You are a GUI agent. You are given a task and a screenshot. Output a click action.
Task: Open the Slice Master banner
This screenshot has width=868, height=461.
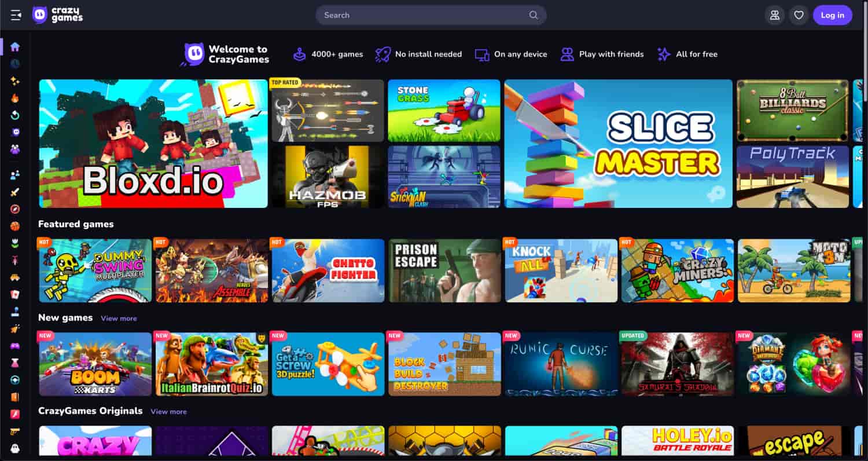[x=619, y=144]
